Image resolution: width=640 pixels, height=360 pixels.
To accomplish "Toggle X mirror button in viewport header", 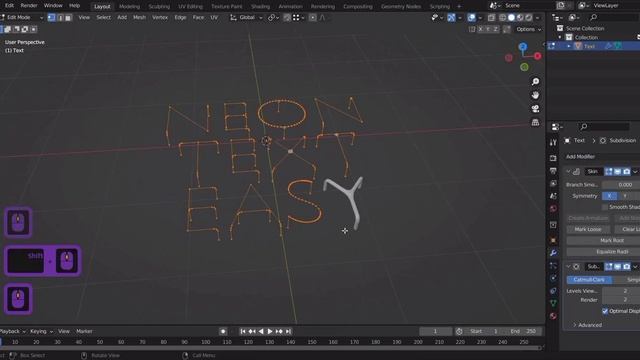I will point(480,29).
